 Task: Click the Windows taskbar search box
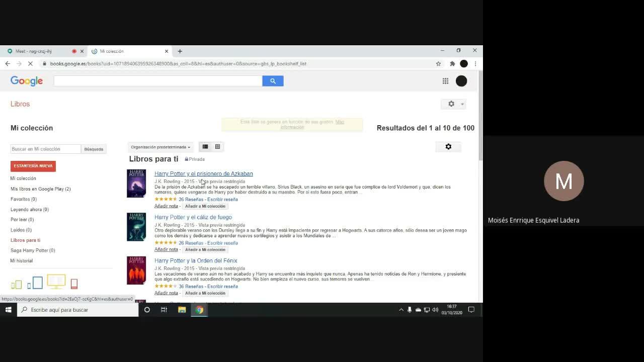(78, 310)
